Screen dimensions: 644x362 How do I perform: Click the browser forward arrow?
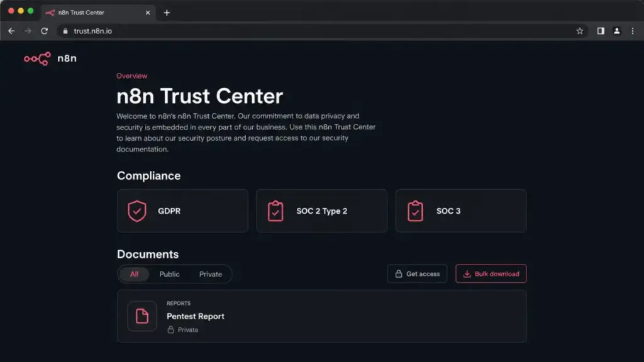[28, 31]
